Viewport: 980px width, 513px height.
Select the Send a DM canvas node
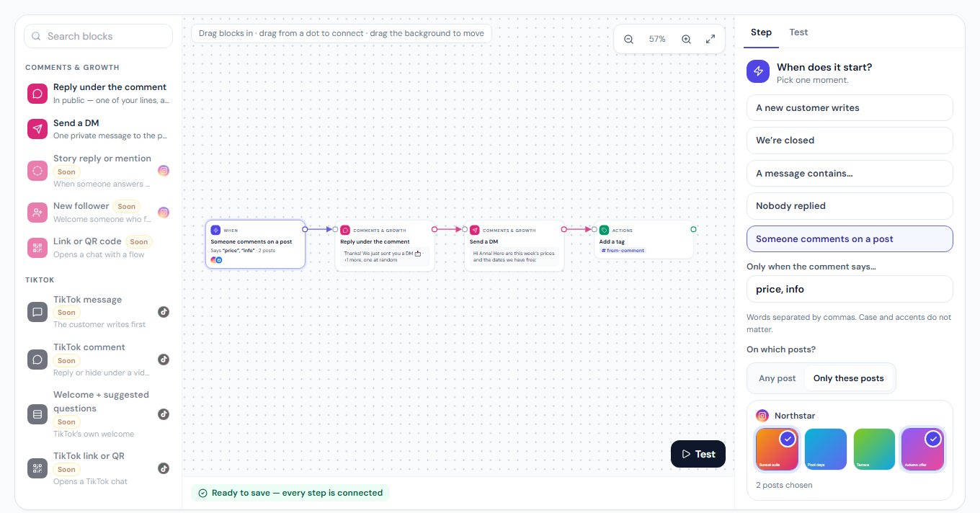pyautogui.click(x=514, y=246)
